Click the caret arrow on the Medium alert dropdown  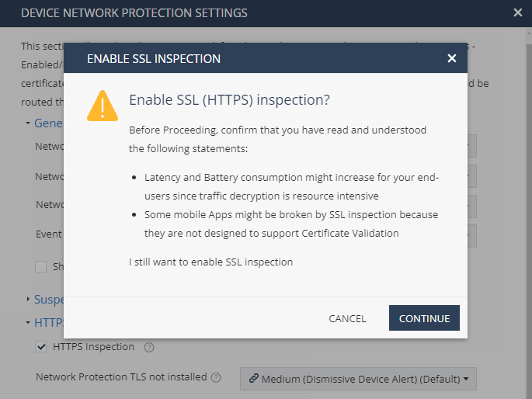point(466,379)
